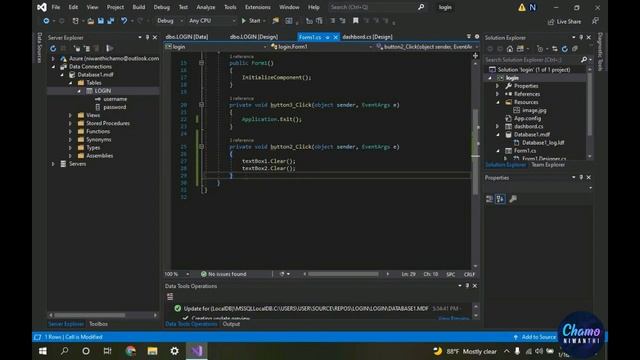This screenshot has width=640, height=360.
Task: Open the Toolbox tab
Action: (x=98, y=324)
